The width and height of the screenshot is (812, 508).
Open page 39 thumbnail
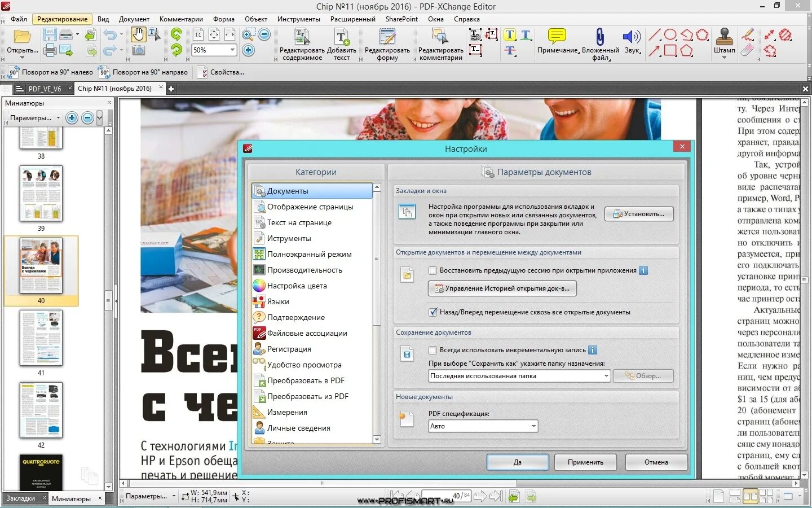pos(41,194)
